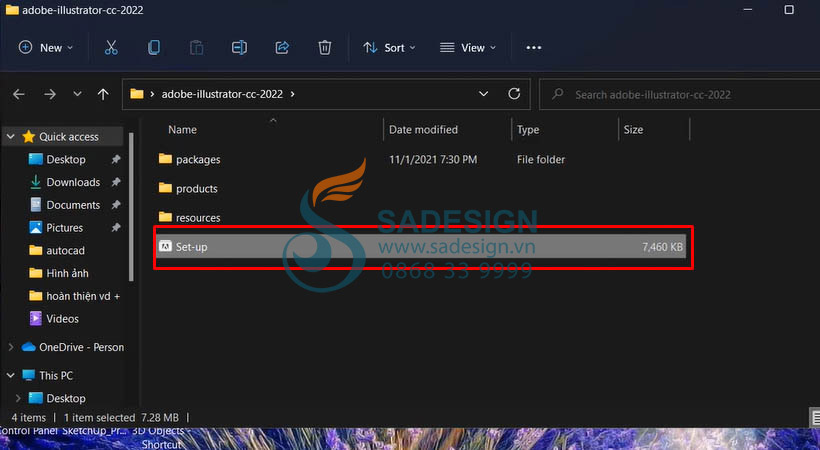
Task: Click the Delete trash icon
Action: (x=325, y=48)
